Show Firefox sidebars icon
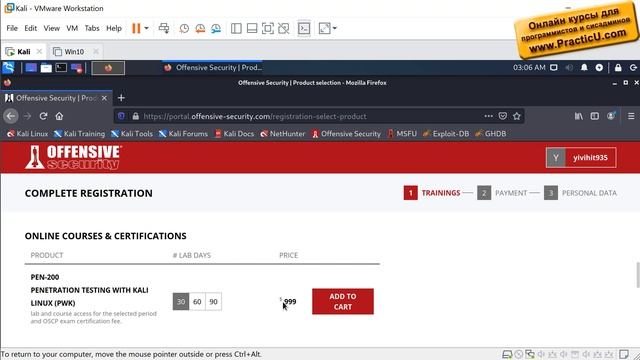 [595, 116]
